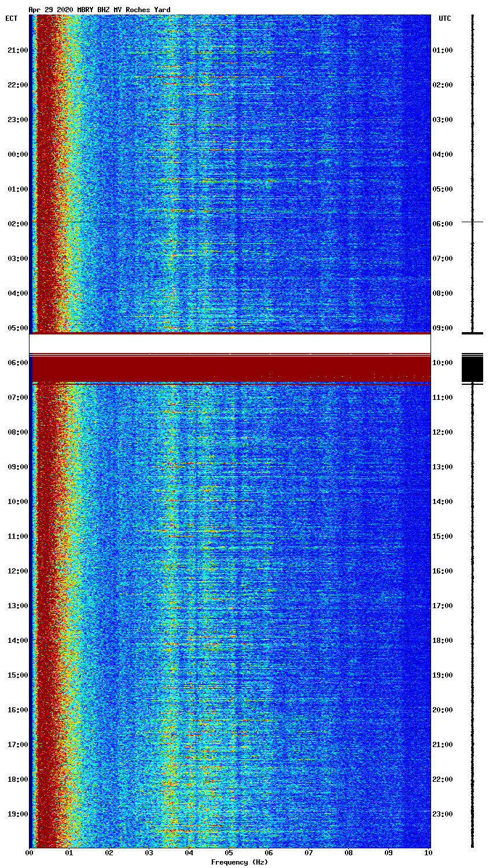The height and width of the screenshot is (868, 493).
Task: Pick the 04:00 label on ECT axis
Action: pos(18,293)
